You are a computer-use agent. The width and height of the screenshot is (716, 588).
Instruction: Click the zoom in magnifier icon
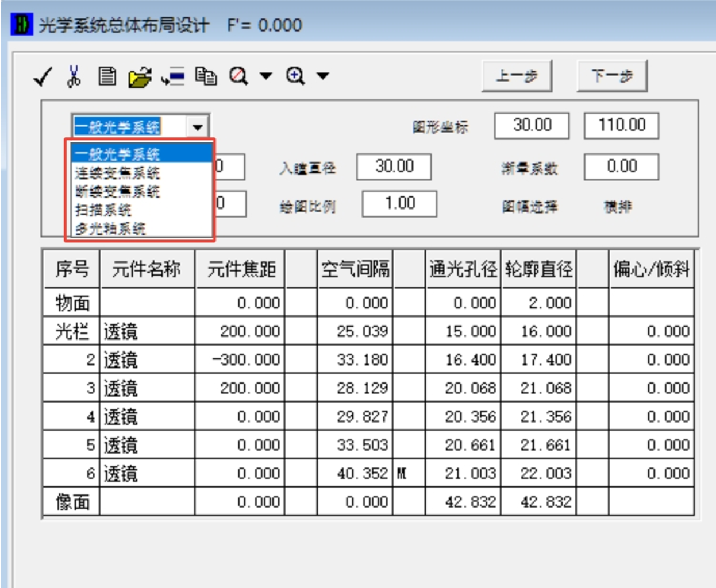[x=295, y=76]
